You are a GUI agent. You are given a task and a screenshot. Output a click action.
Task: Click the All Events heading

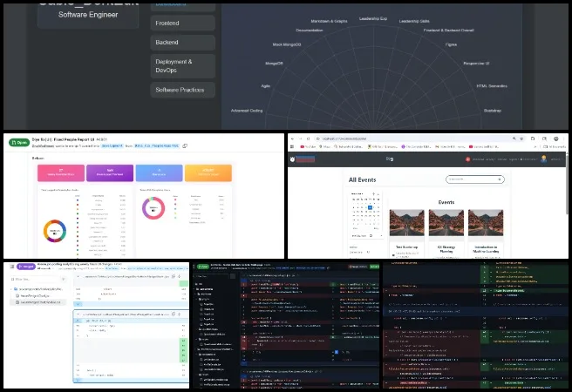[x=362, y=180]
